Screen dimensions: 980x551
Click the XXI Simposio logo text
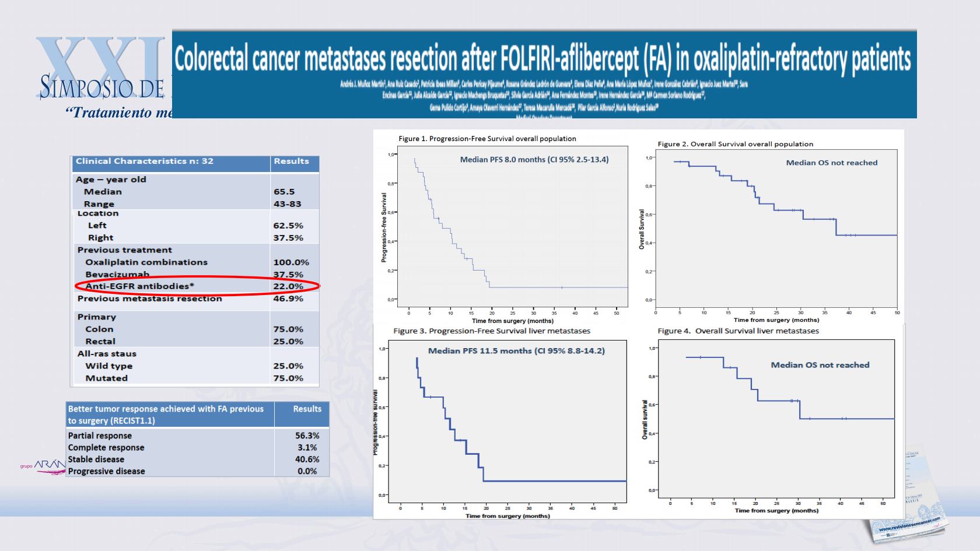(103, 68)
